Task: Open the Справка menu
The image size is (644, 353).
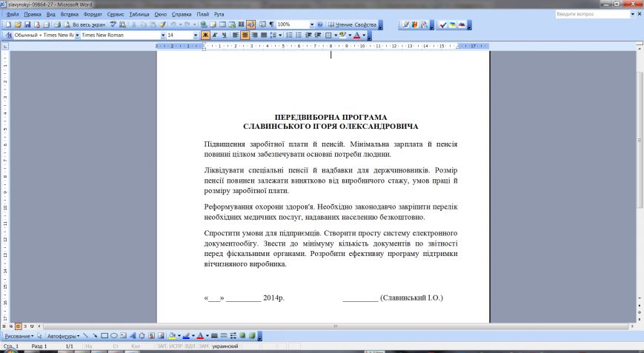Action: coord(182,14)
